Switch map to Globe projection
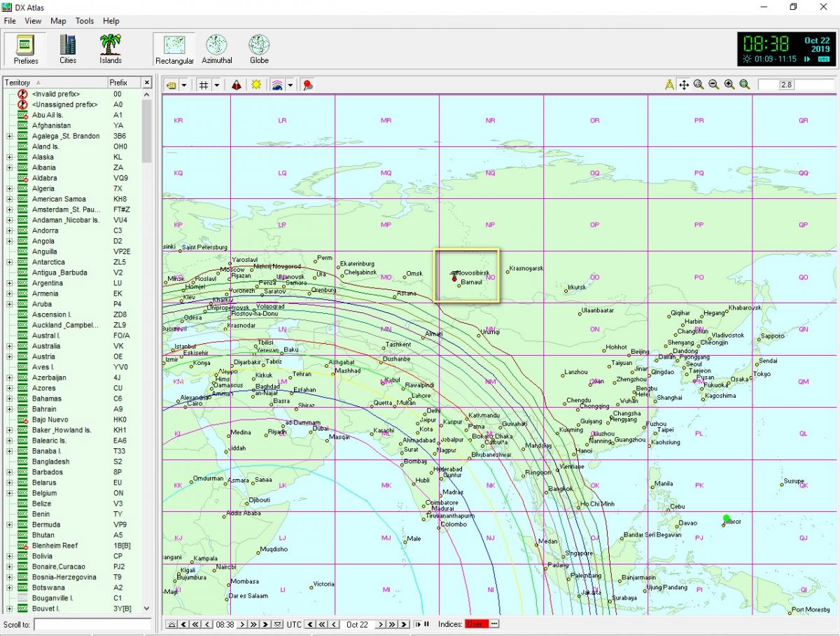 click(259, 49)
